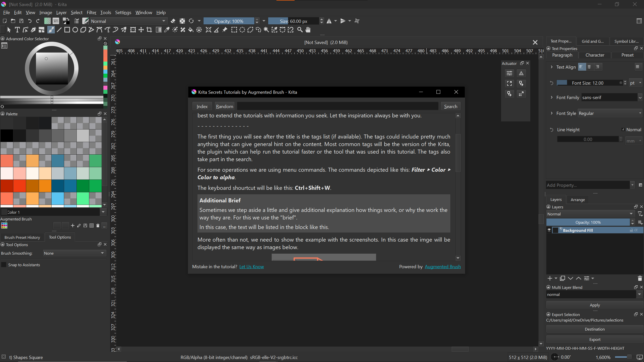Hide the Background Fill layer
Screen dimensions: 644x362
pos(549,230)
